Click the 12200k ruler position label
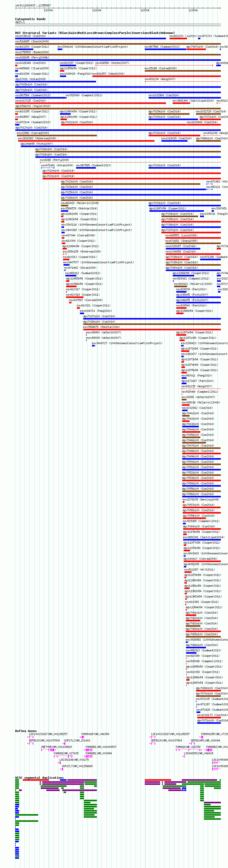This screenshot has height=868, width=228. point(145,11)
